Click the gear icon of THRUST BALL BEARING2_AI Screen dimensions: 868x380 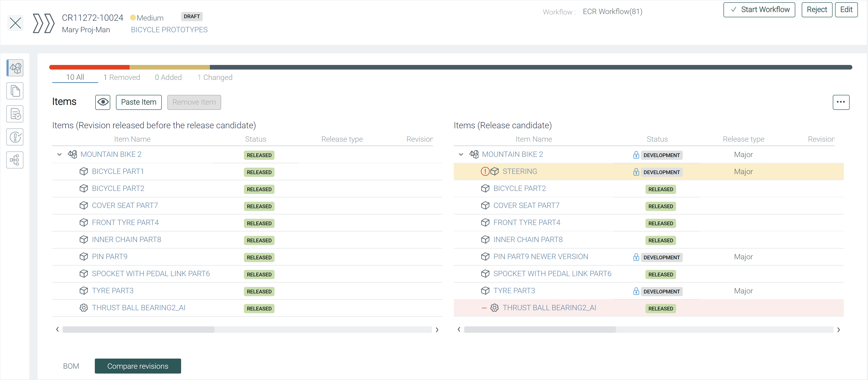coord(84,307)
